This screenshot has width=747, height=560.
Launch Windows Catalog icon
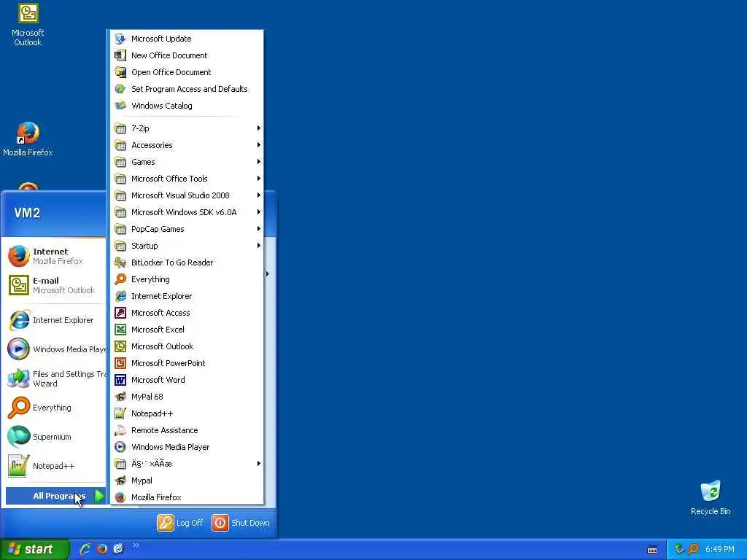120,106
